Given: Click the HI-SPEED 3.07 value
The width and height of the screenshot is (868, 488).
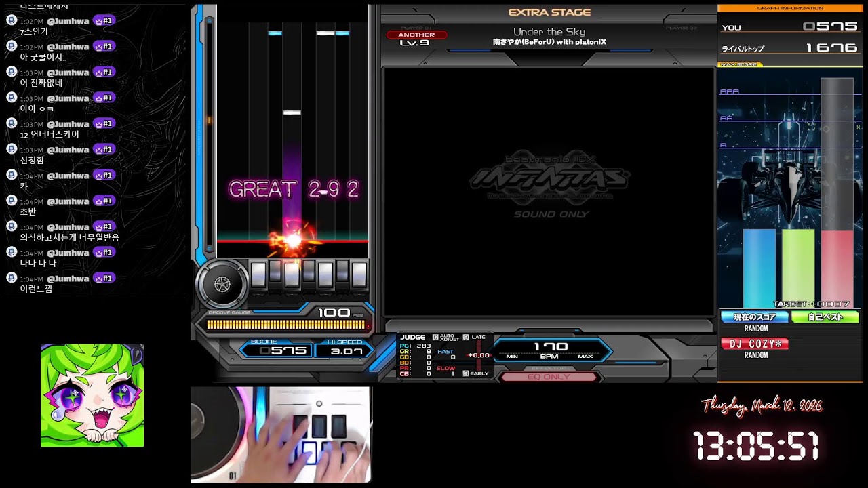Looking at the screenshot, I should point(346,351).
